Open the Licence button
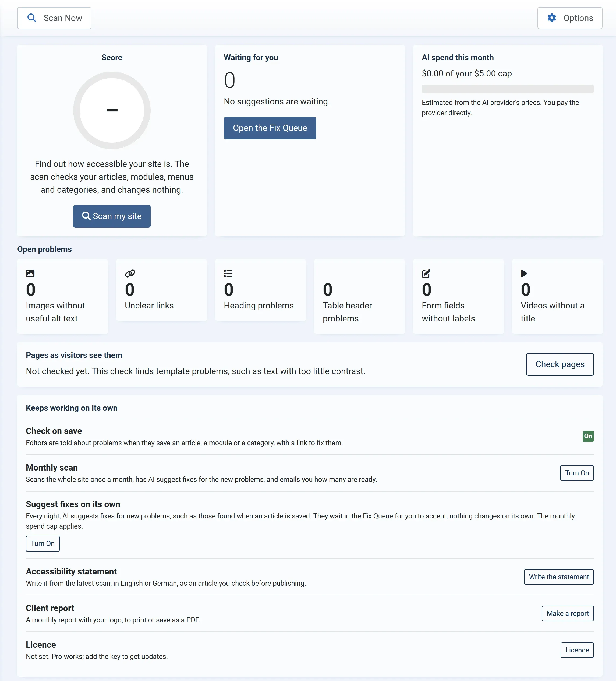The image size is (616, 681). pyautogui.click(x=577, y=650)
